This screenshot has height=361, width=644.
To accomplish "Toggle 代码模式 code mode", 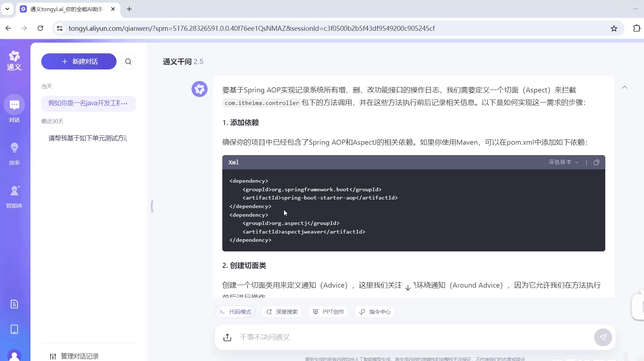I will click(235, 312).
